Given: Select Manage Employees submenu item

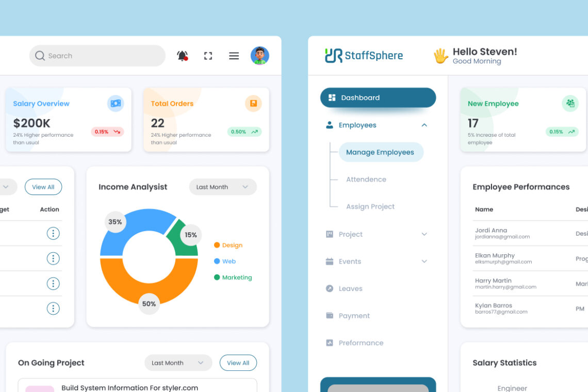Looking at the screenshot, I should coord(381,152).
